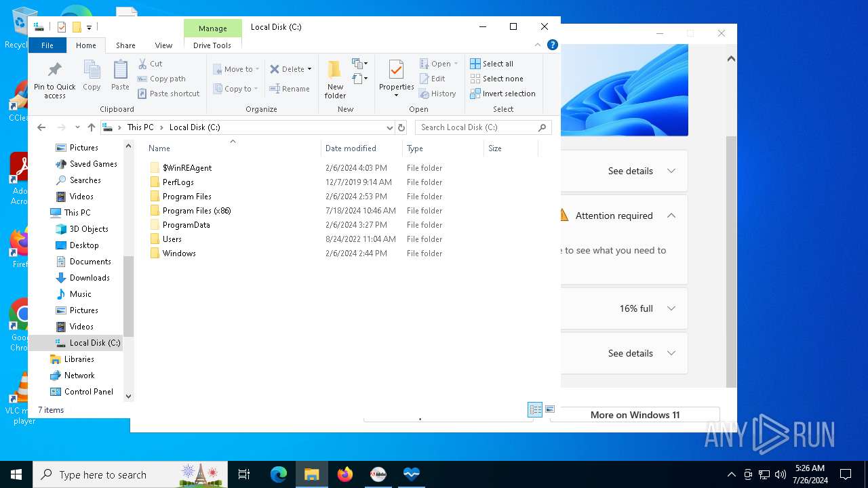Click More on Windows 11 button

coord(635,415)
